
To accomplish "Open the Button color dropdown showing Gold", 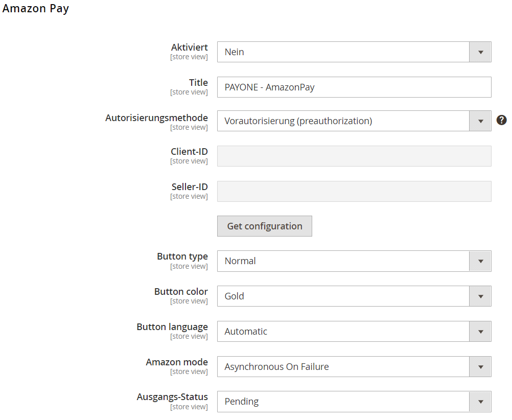I will point(354,296).
